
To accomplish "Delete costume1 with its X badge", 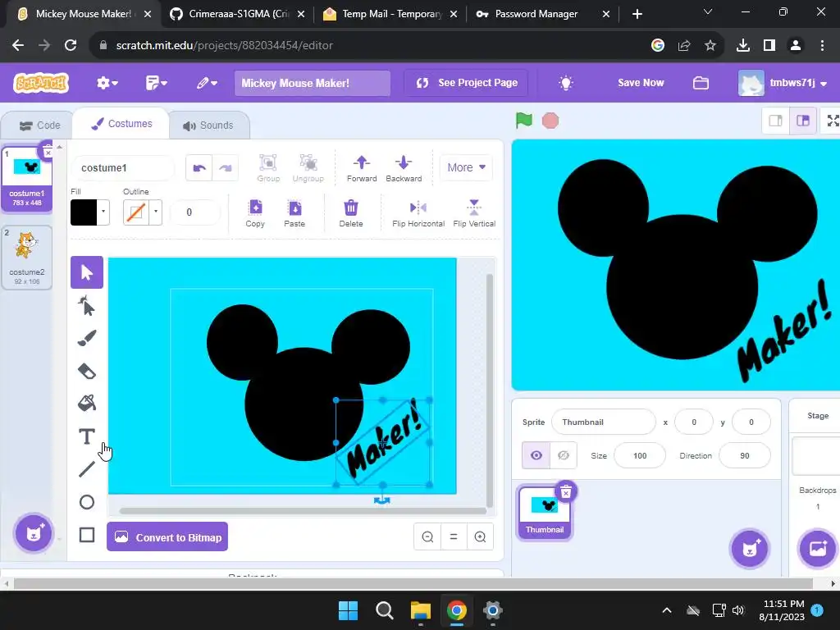I will [48, 152].
